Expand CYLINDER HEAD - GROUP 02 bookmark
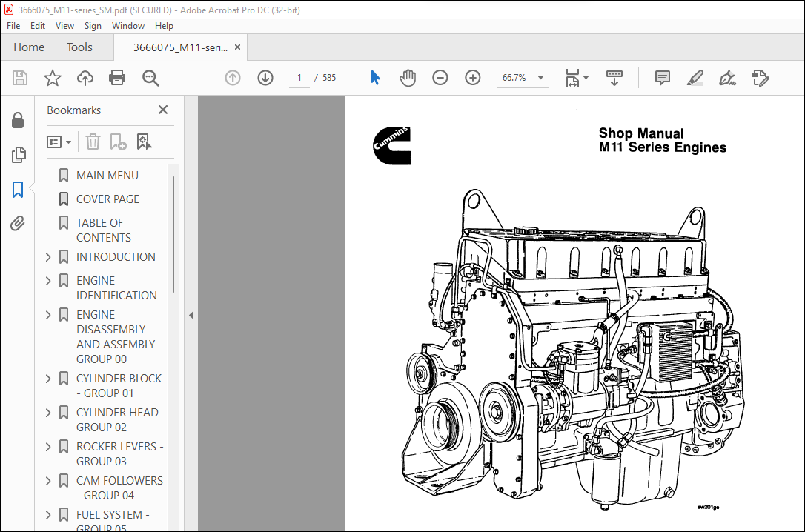Image resolution: width=805 pixels, height=532 pixels. tap(48, 413)
